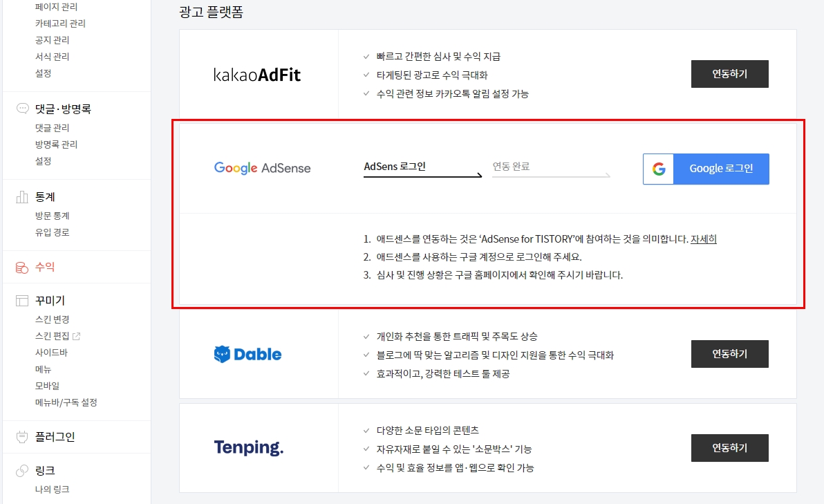Go to 공지 관리
Image resolution: width=824 pixels, height=504 pixels.
[52, 40]
